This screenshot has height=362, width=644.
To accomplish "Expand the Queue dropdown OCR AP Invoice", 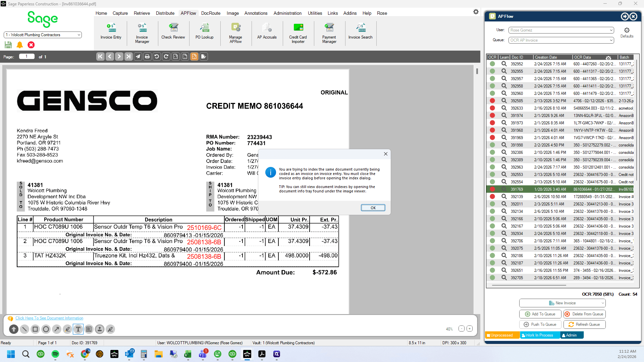I will (611, 40).
